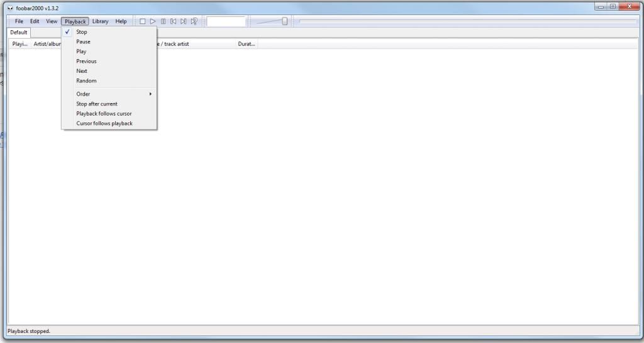This screenshot has height=343, width=644.
Task: Maximize the foobar2000 window
Action: tap(613, 6)
